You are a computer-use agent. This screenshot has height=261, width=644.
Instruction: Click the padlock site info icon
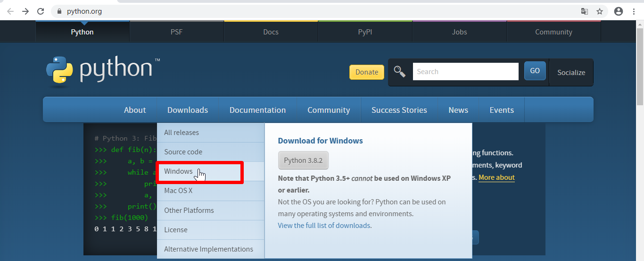[59, 11]
